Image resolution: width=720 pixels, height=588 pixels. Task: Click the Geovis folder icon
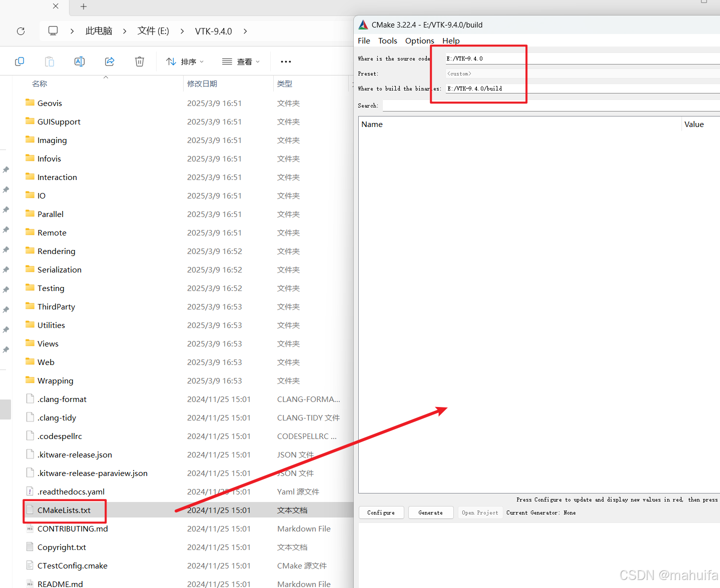30,102
